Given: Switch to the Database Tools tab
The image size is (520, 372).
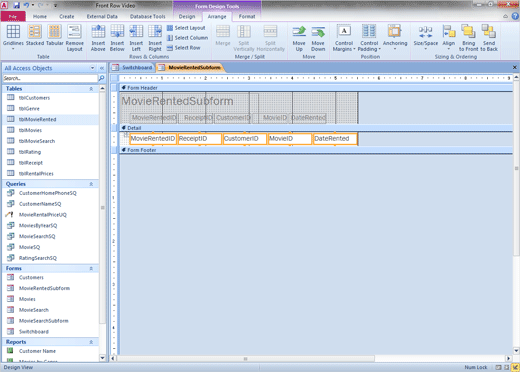Looking at the screenshot, I should coord(147,16).
